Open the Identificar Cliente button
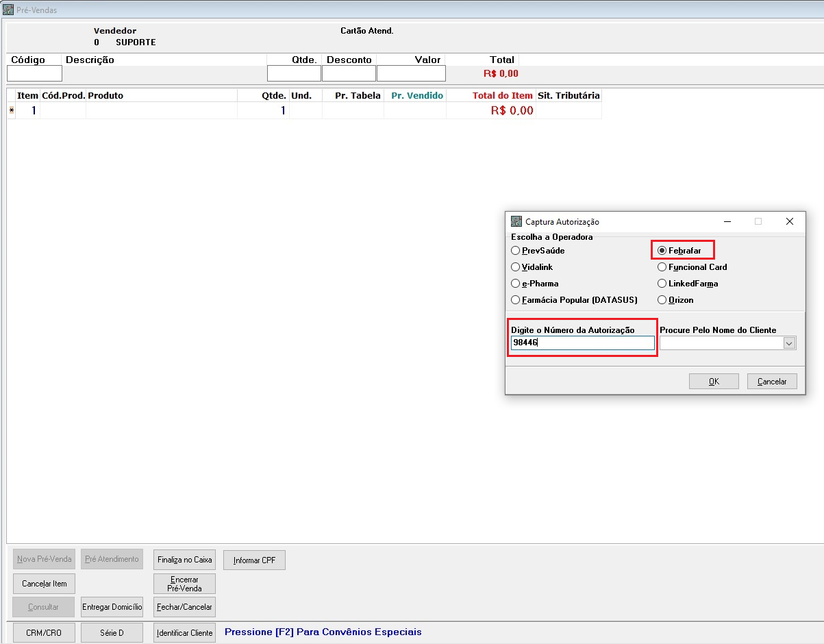Image resolution: width=824 pixels, height=644 pixels. pyautogui.click(x=185, y=633)
